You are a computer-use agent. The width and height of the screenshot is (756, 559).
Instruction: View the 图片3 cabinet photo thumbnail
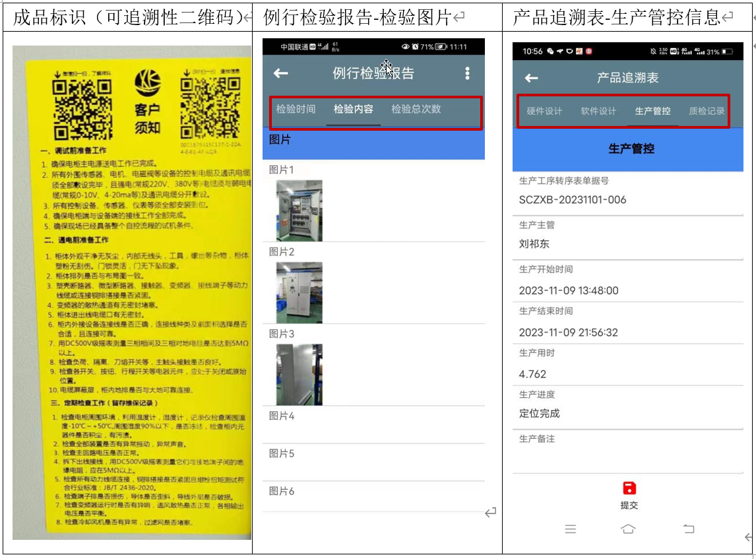(299, 374)
